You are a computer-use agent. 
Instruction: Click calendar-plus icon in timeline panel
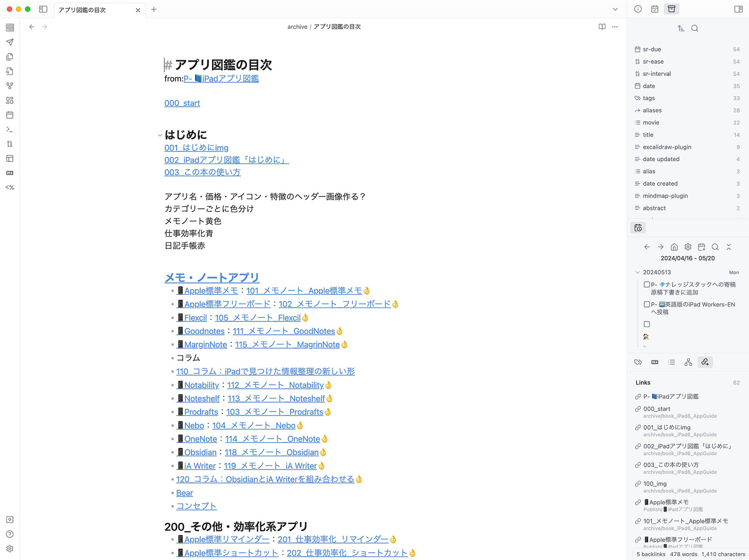[x=702, y=247]
